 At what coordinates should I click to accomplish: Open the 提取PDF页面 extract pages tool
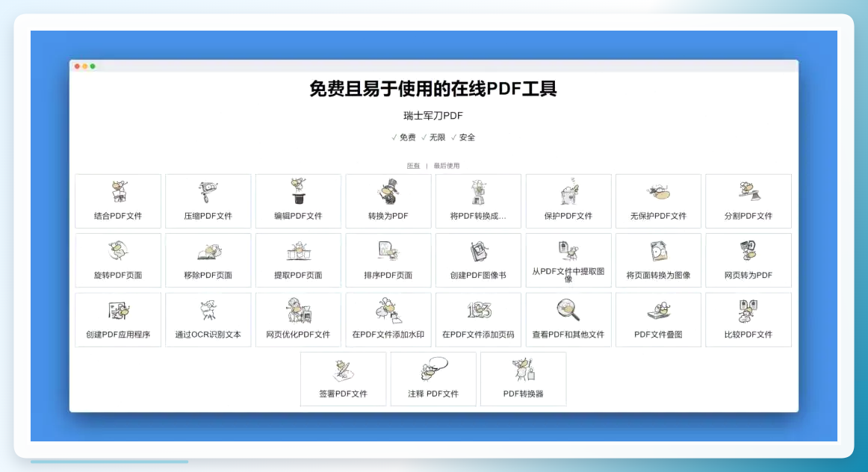click(298, 260)
